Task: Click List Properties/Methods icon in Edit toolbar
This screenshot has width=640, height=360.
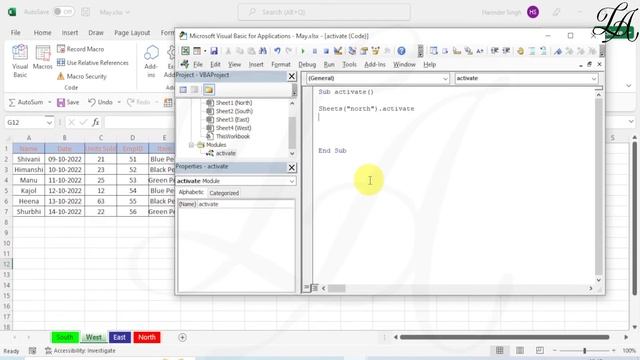Action: [433, 51]
